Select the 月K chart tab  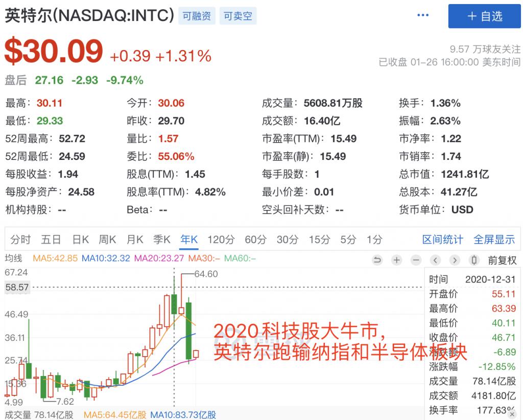coord(135,240)
